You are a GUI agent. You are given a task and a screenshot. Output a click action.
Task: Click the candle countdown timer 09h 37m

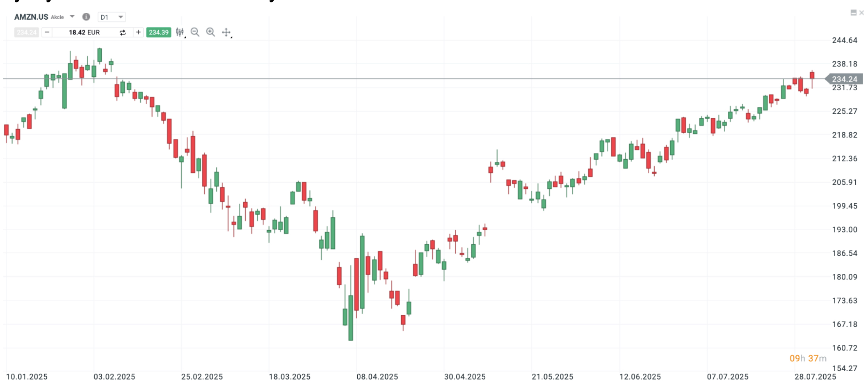coord(808,358)
